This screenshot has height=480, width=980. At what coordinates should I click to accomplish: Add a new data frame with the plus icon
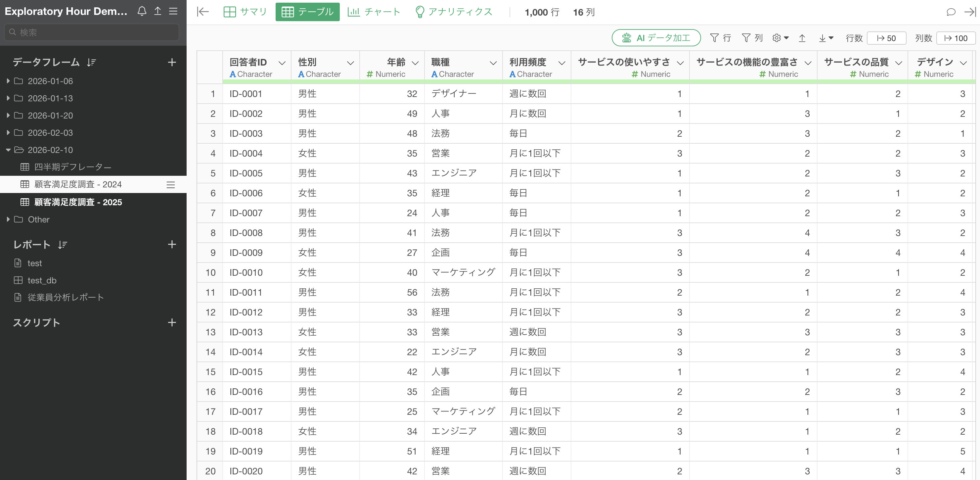[x=172, y=62]
